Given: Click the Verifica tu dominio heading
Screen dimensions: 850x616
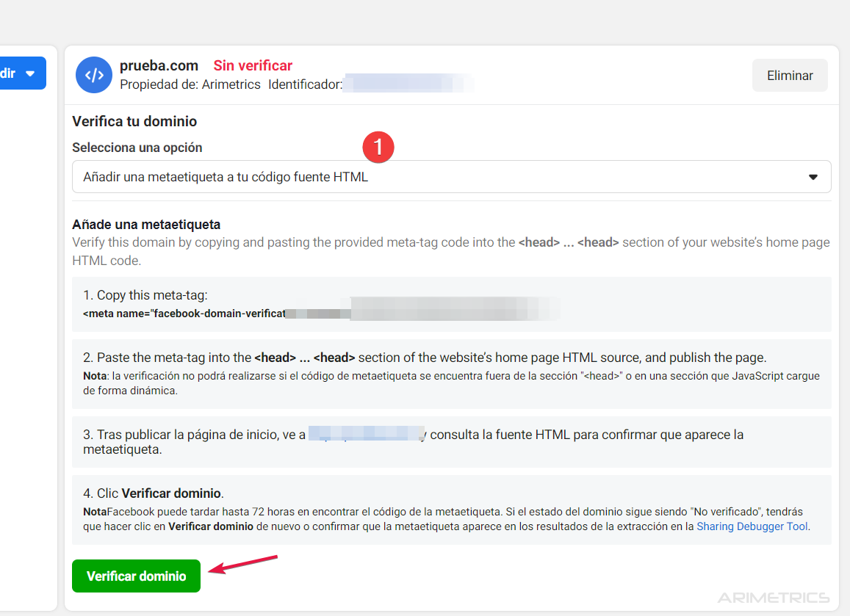Looking at the screenshot, I should click(x=134, y=121).
